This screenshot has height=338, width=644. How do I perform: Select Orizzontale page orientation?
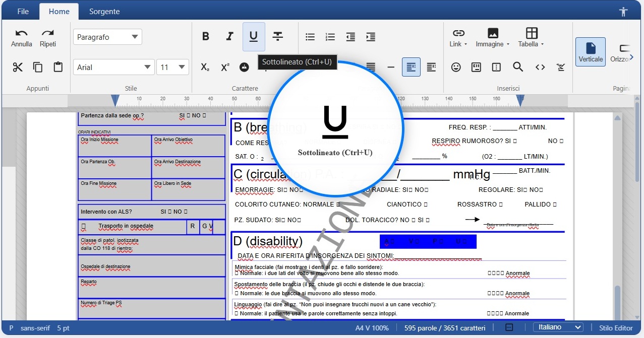pyautogui.click(x=621, y=52)
